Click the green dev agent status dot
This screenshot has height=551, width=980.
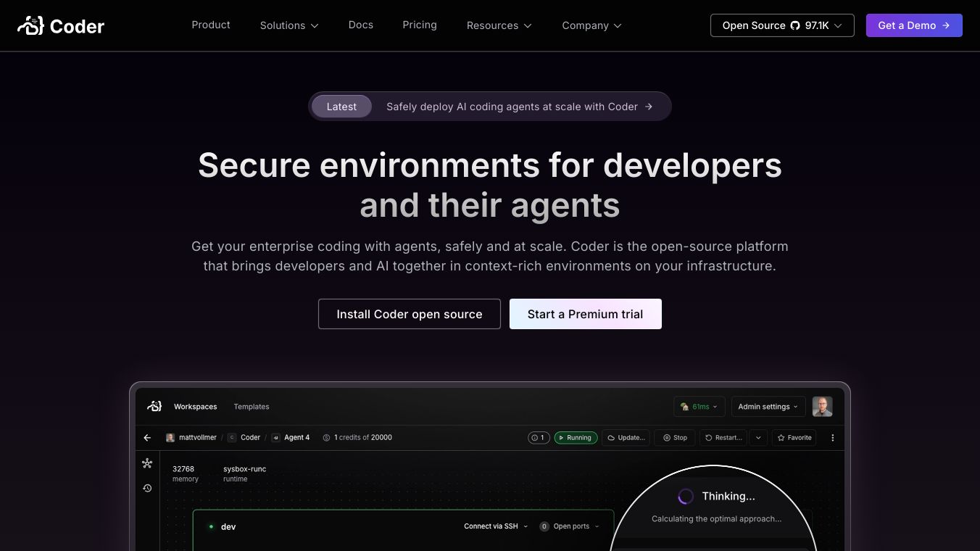click(x=211, y=527)
